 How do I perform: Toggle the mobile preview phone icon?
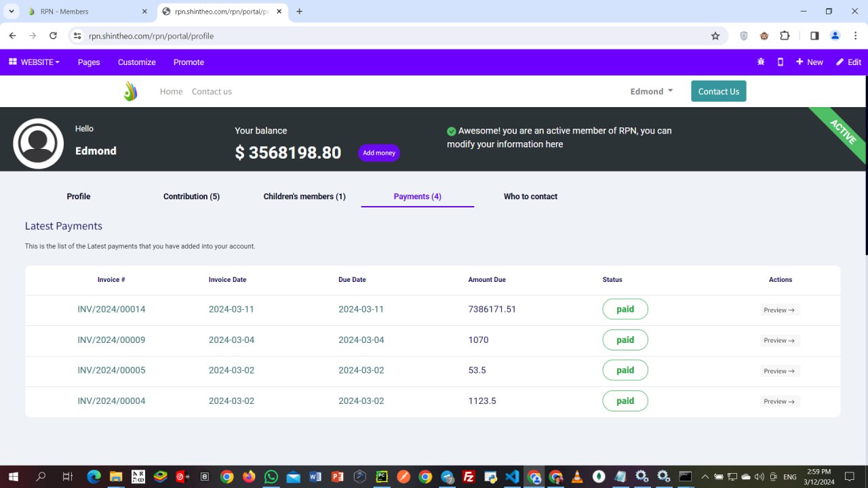tap(780, 62)
